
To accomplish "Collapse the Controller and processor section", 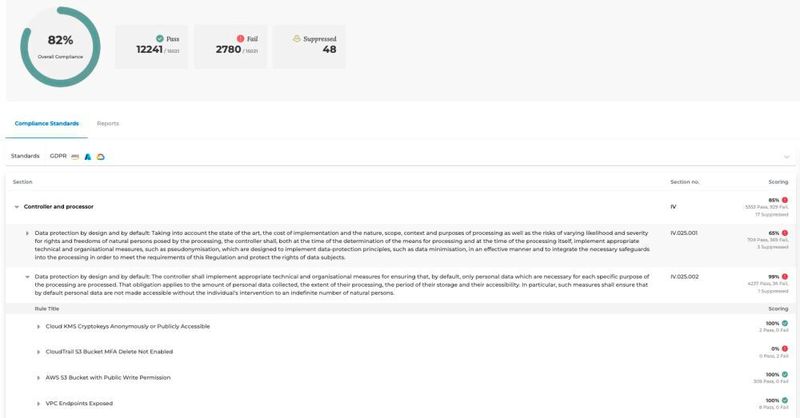I will point(17,207).
